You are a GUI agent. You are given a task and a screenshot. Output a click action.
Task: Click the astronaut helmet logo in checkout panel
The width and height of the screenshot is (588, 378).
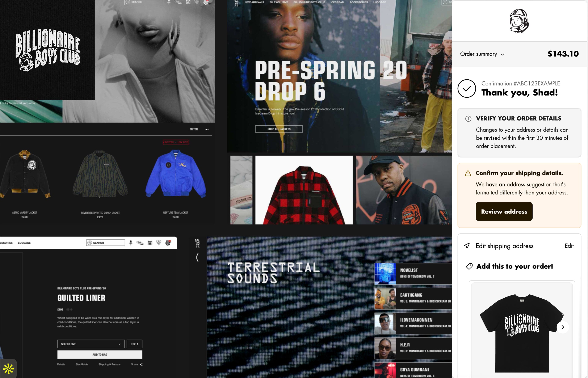click(x=519, y=21)
